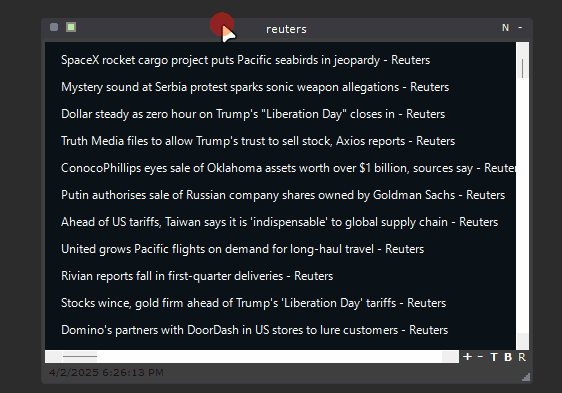Click the green square icon in title bar
Viewport: 562px width, 393px height.
pos(71,27)
